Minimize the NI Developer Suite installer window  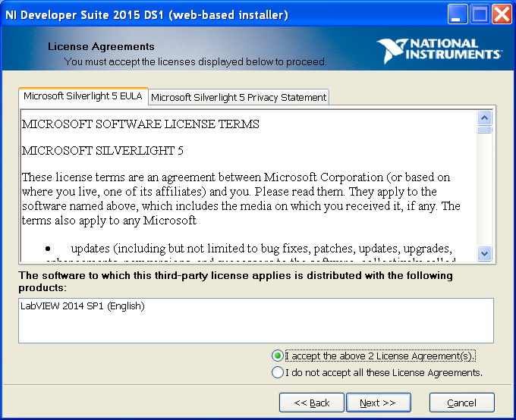click(458, 14)
